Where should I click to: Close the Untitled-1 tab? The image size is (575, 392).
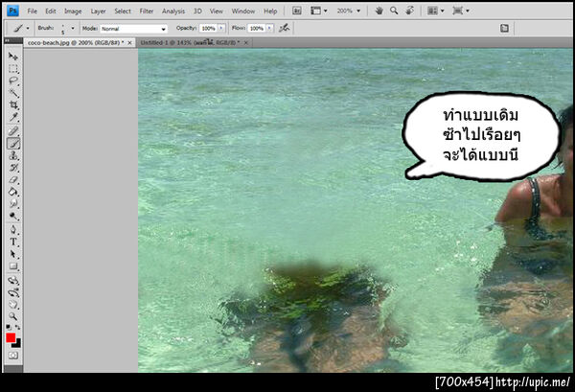[x=246, y=43]
